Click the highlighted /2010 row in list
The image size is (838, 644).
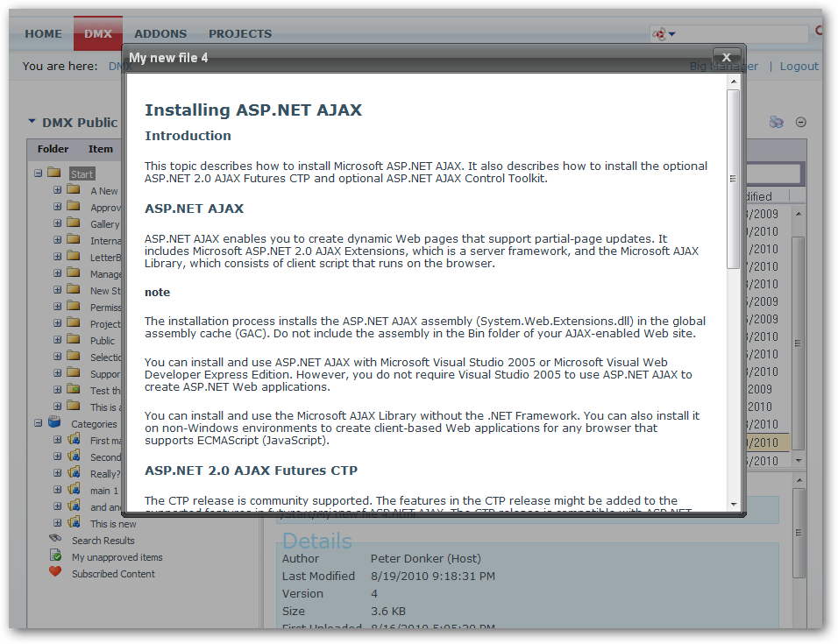(766, 442)
